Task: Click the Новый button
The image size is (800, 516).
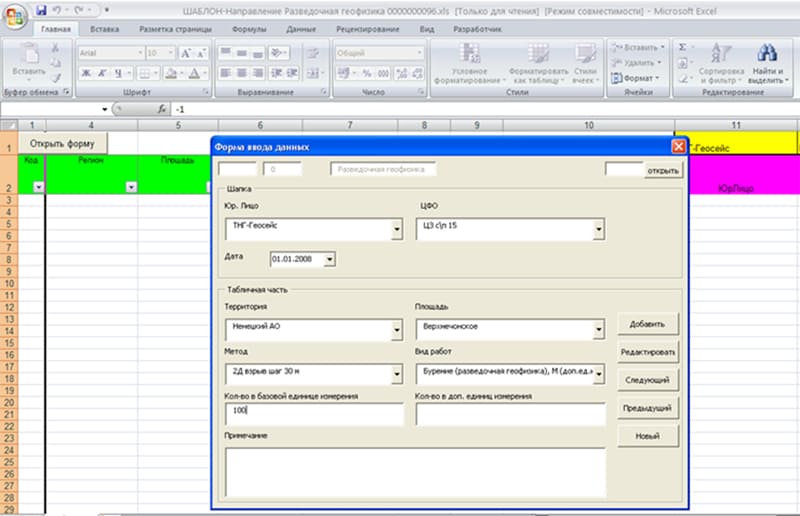Action: point(647,436)
